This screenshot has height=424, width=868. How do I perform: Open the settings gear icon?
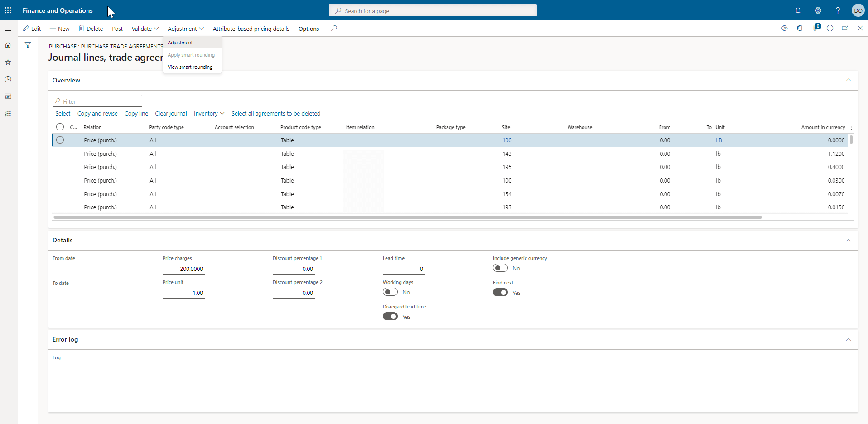818,10
